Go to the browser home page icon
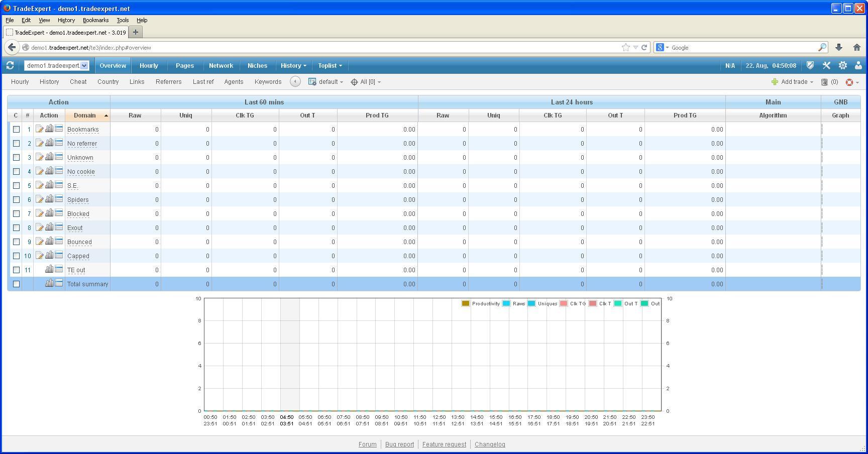 point(857,47)
